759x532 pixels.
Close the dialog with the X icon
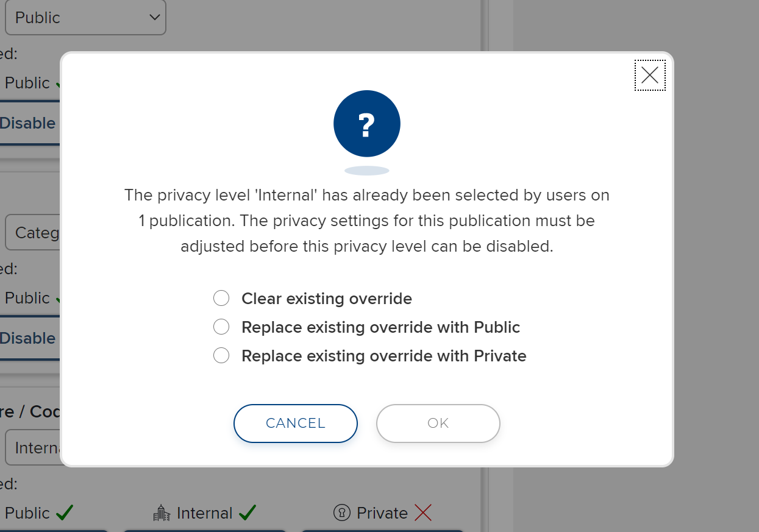650,75
